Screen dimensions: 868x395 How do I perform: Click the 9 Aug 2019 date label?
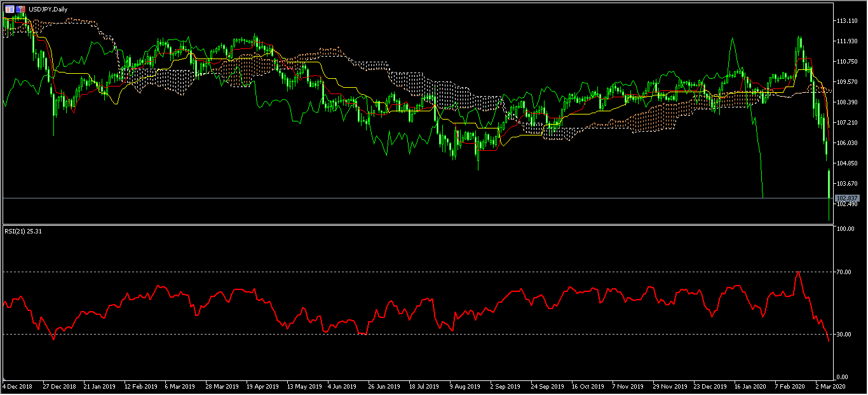pos(465,386)
